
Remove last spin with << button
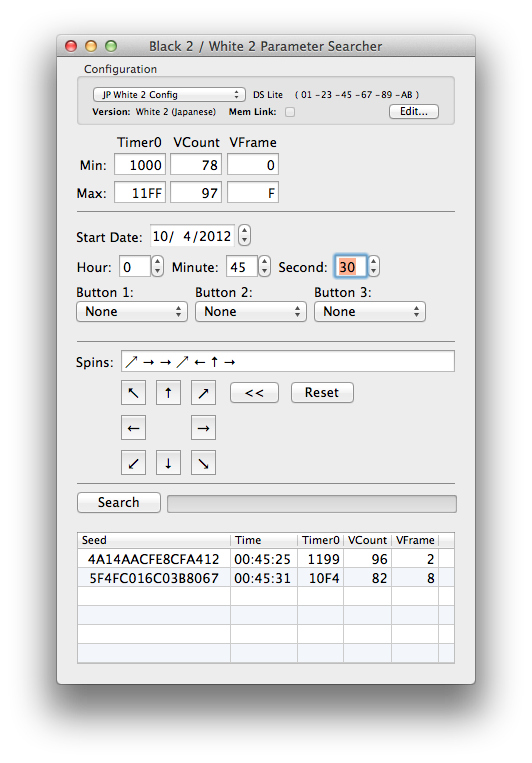coord(255,392)
